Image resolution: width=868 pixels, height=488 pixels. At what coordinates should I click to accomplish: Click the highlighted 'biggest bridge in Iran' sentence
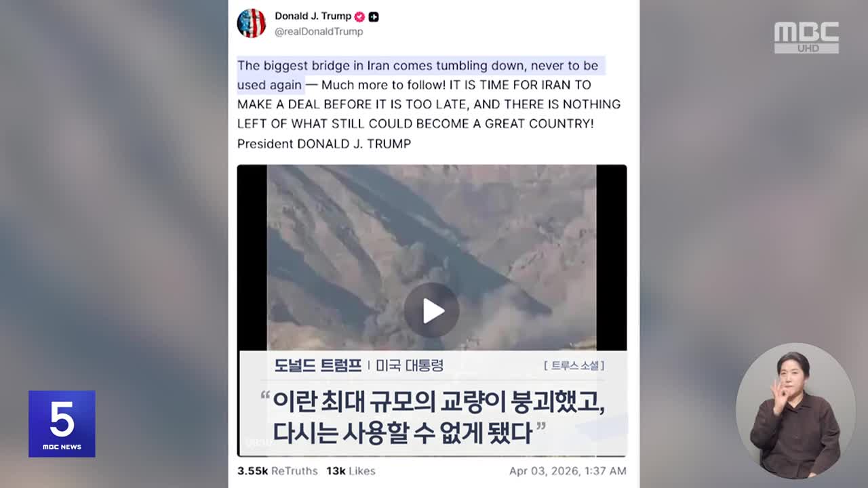tap(418, 75)
